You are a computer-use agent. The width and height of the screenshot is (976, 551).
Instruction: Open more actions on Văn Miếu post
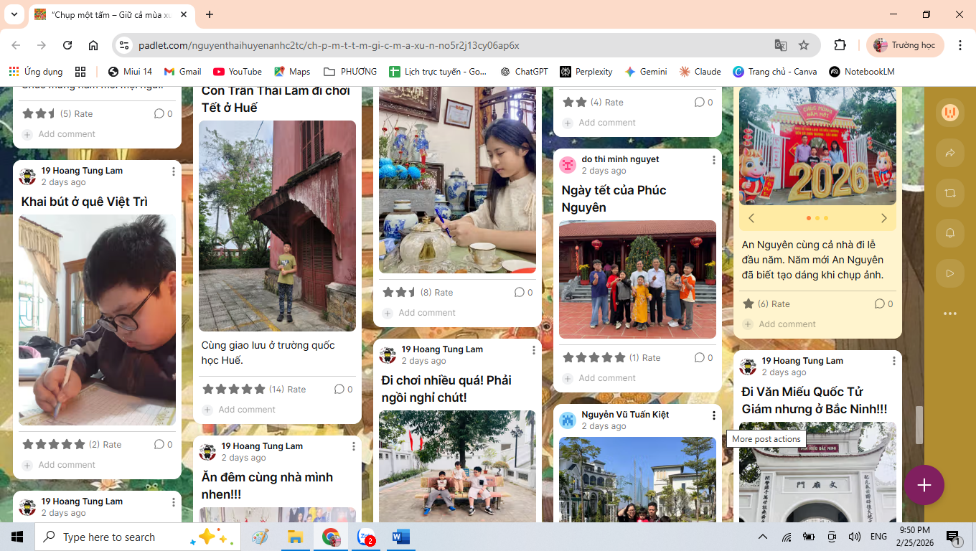[893, 361]
